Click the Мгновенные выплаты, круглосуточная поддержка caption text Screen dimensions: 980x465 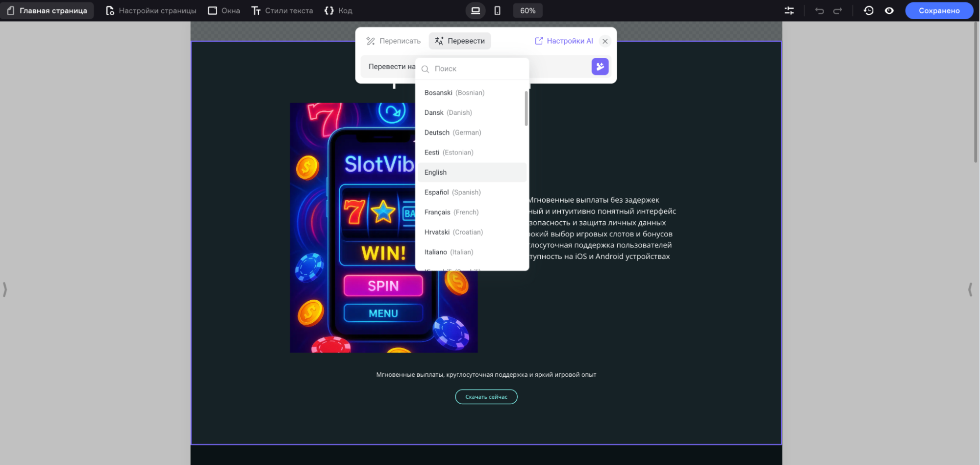point(486,375)
